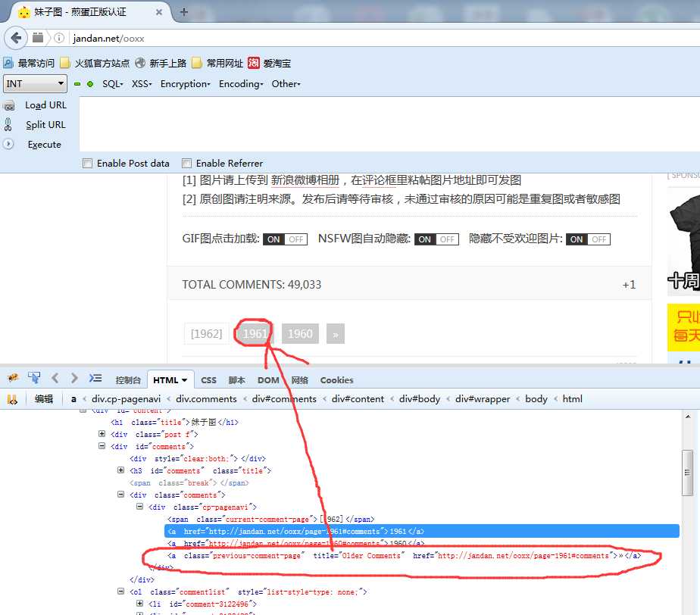Expand the div class="post f" node
The image size is (700, 615).
[102, 433]
